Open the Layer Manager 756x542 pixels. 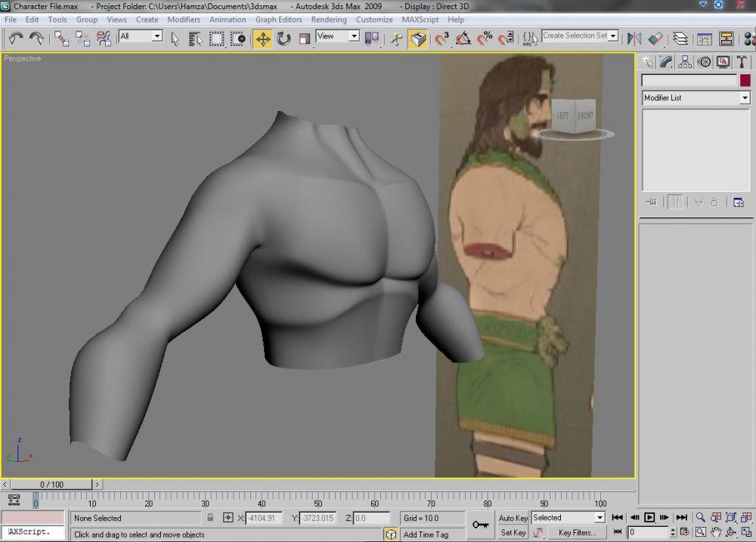(x=680, y=39)
